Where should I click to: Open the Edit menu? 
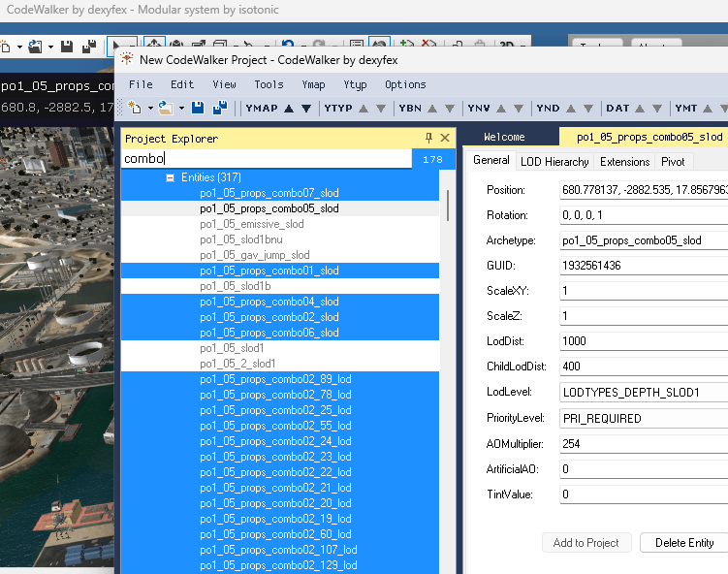182,84
